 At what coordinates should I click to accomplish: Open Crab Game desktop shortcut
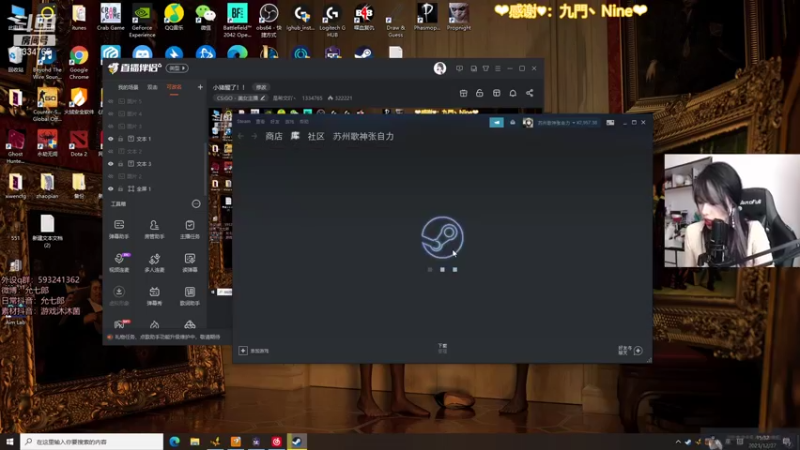(x=110, y=17)
